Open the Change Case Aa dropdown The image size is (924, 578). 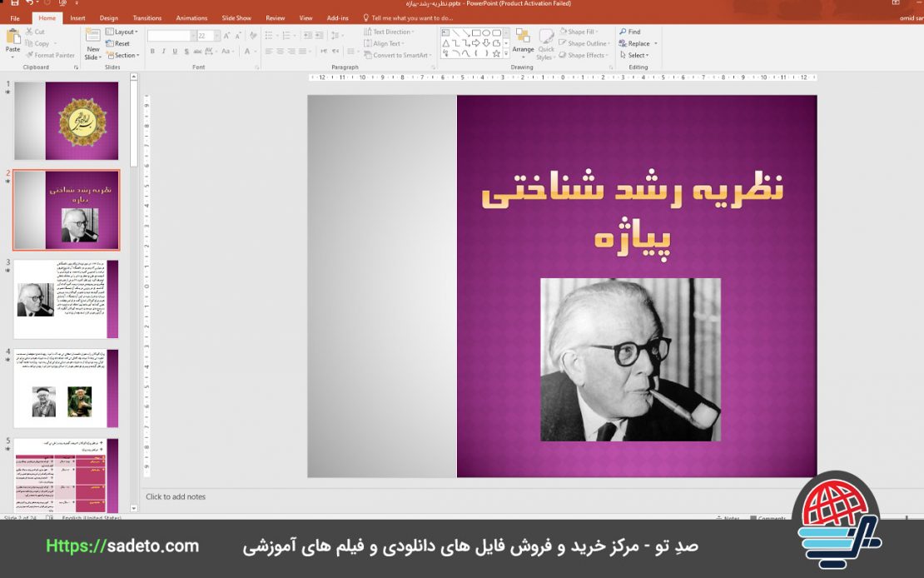coord(227,52)
